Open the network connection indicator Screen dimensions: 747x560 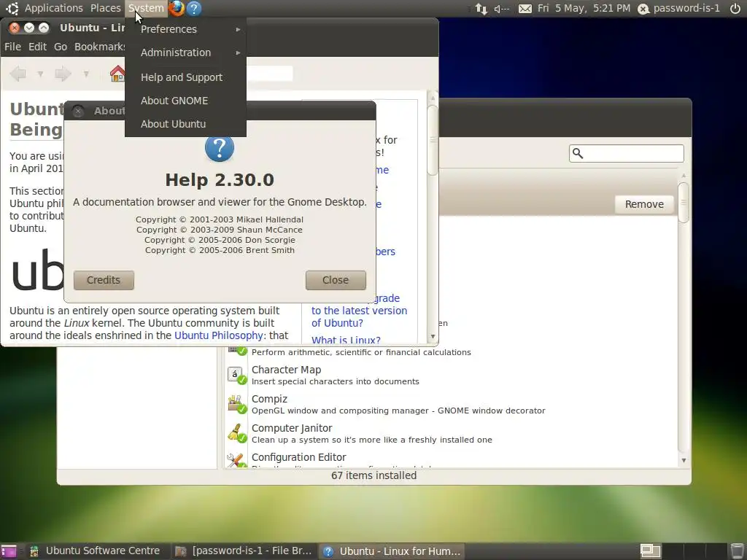pyautogui.click(x=481, y=9)
